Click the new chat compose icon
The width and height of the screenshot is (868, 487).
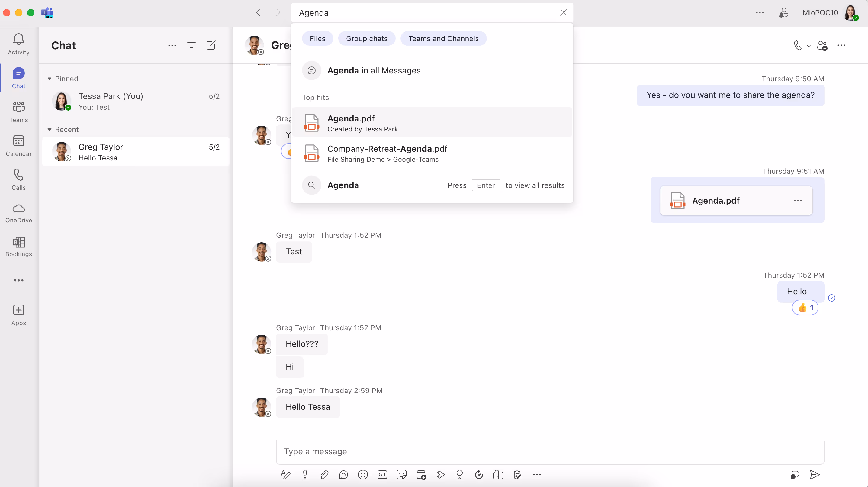coord(211,45)
